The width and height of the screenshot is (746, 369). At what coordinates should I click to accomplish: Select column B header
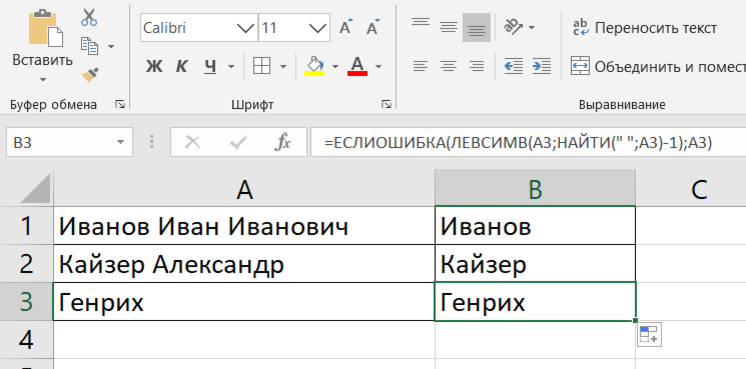click(535, 189)
